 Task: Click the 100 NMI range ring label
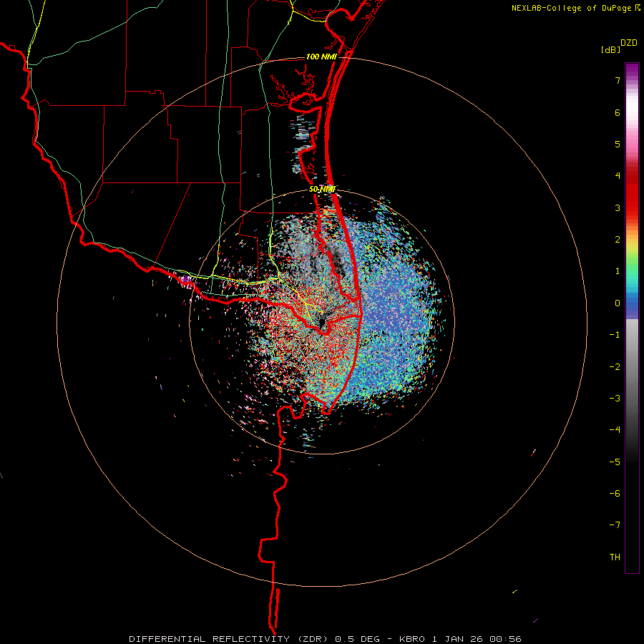[x=321, y=57]
